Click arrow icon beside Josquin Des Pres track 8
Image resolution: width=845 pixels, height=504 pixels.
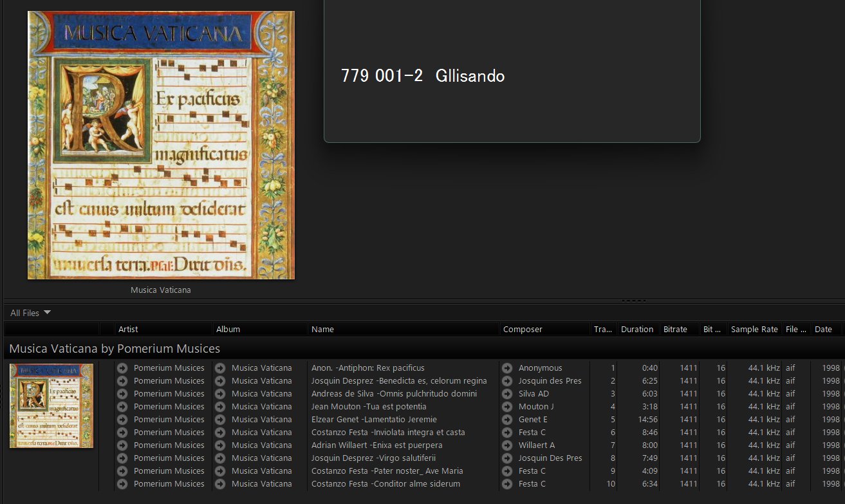point(507,458)
